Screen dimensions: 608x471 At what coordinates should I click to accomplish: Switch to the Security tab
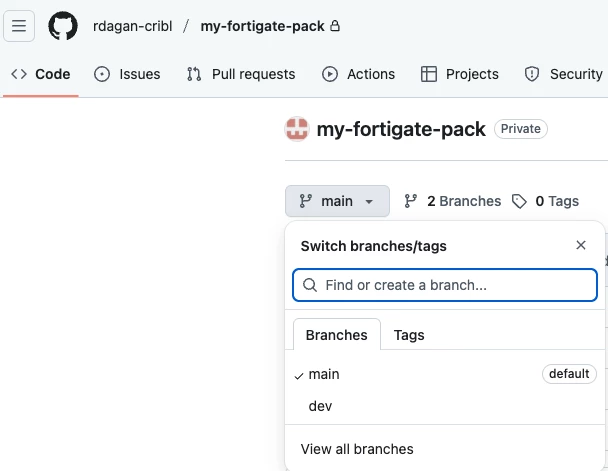[563, 74]
